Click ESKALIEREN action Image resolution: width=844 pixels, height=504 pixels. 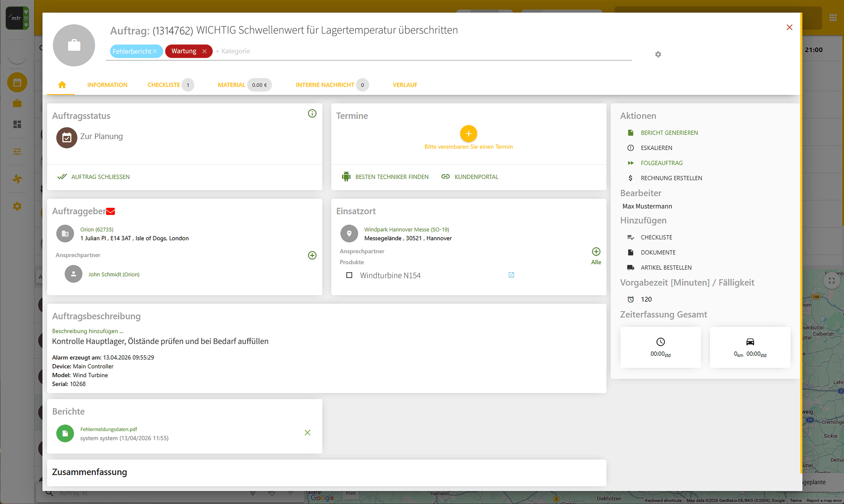[649, 148]
